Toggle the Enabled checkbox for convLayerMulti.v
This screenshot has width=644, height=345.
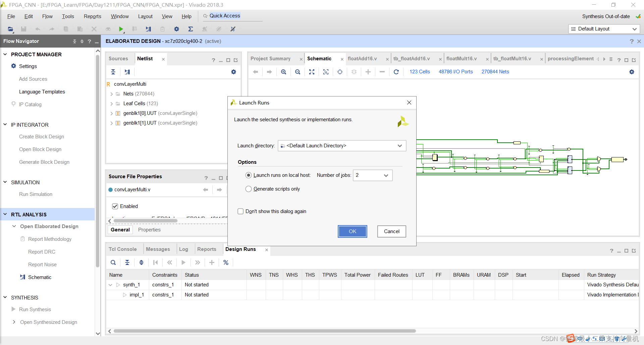coord(115,206)
